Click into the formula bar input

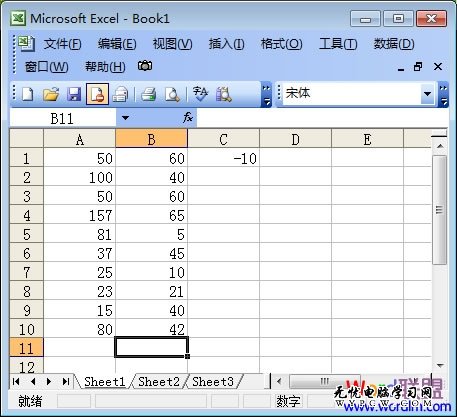322,118
